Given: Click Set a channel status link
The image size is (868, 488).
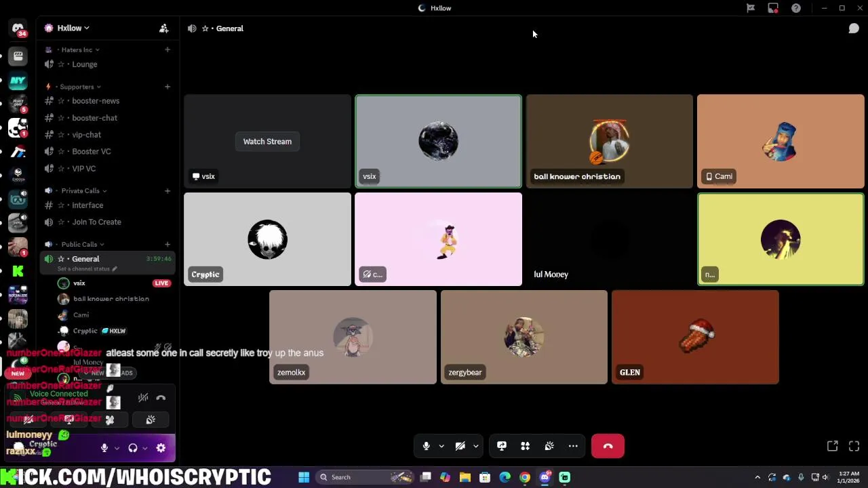Looking at the screenshot, I should 87,269.
